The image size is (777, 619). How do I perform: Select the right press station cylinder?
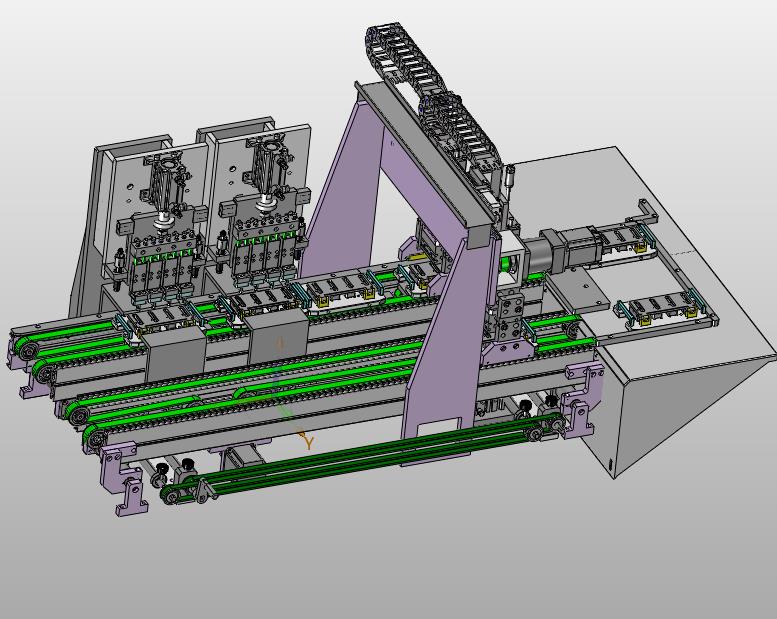point(268,171)
